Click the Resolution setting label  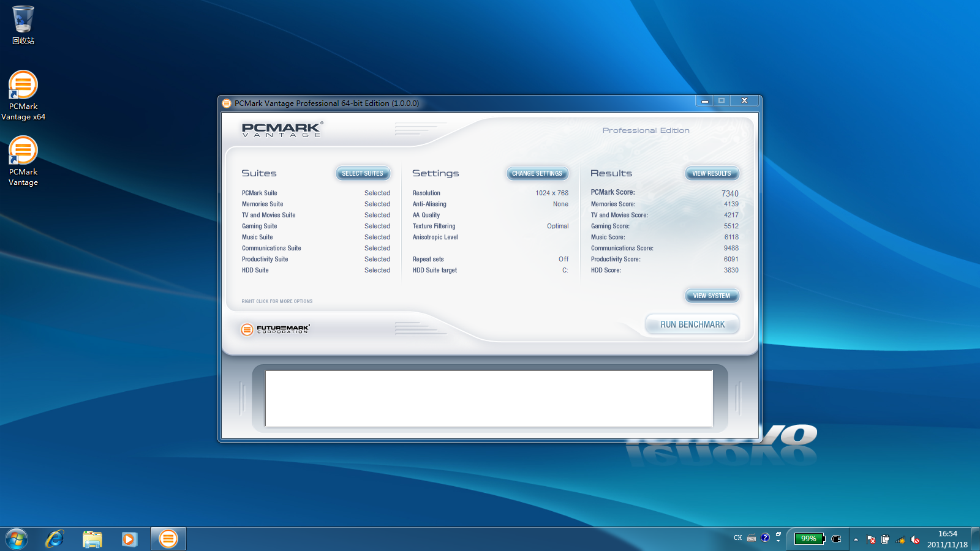coord(426,193)
